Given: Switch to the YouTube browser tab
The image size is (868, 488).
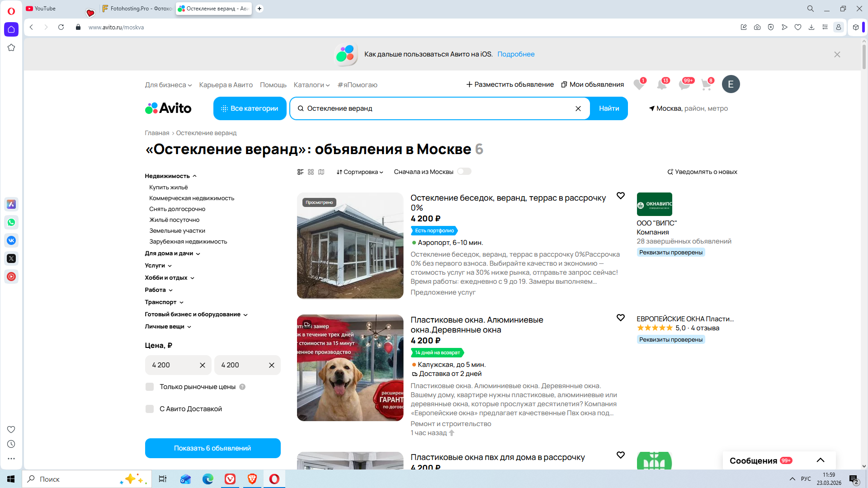Looking at the screenshot, I should (45, 9).
